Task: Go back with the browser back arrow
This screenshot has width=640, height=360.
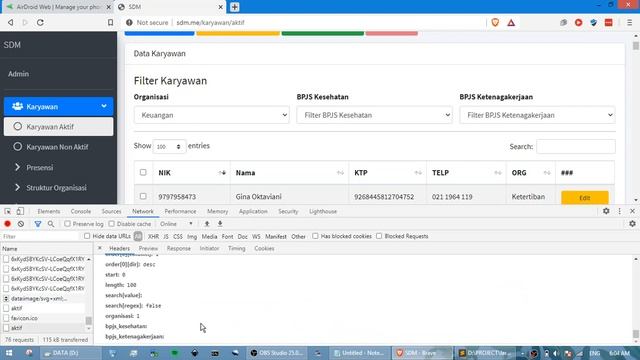Action: coord(11,22)
